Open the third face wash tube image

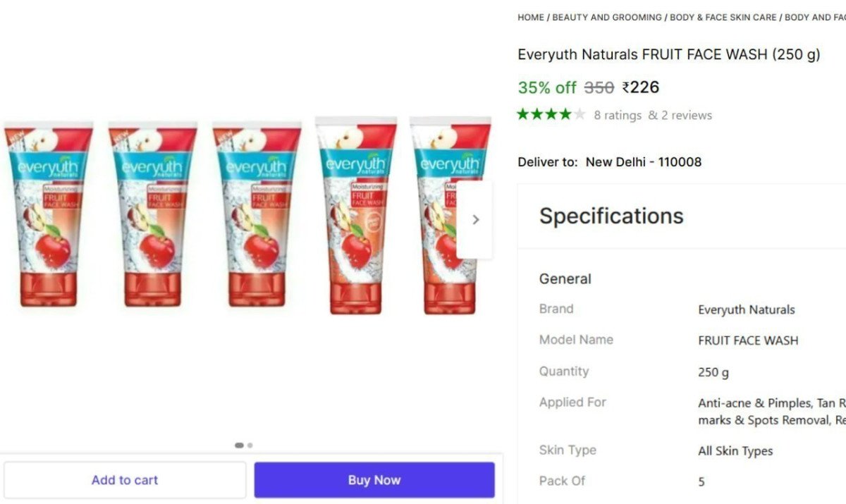point(257,215)
